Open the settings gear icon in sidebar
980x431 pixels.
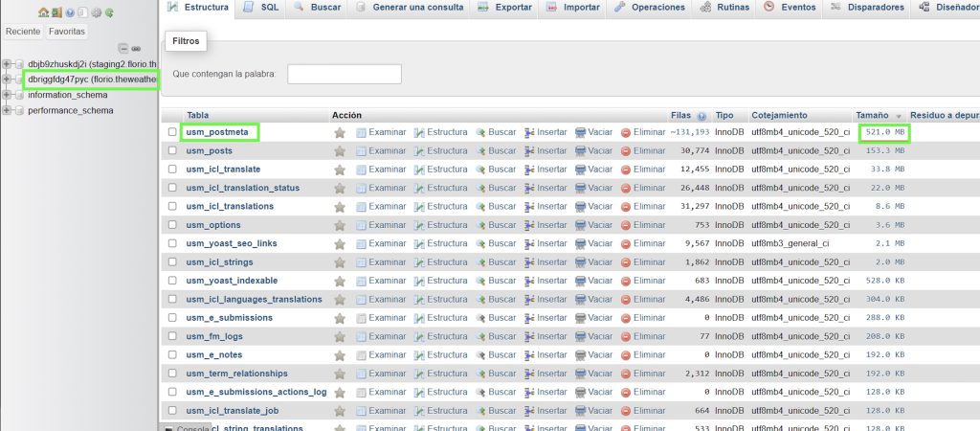pyautogui.click(x=97, y=12)
